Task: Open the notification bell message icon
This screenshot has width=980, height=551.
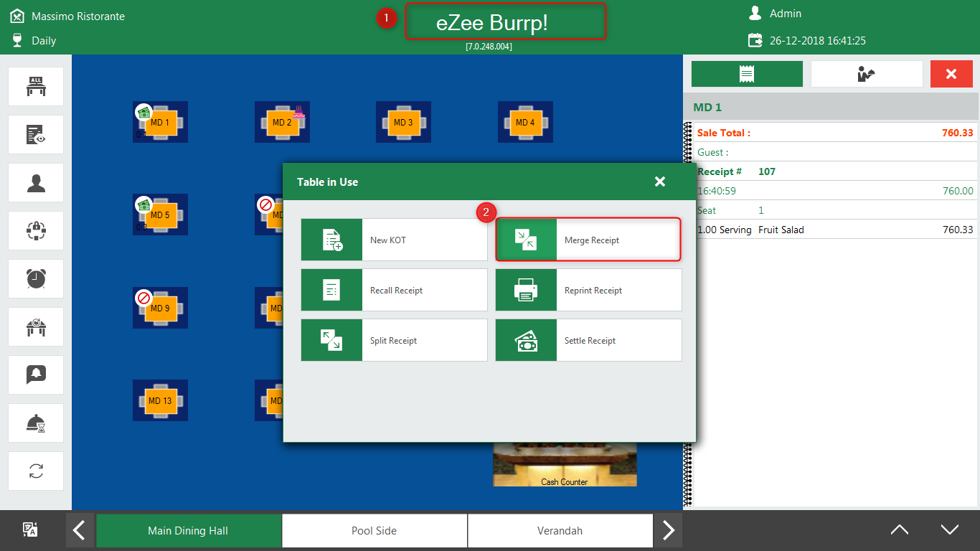Action: click(x=36, y=375)
